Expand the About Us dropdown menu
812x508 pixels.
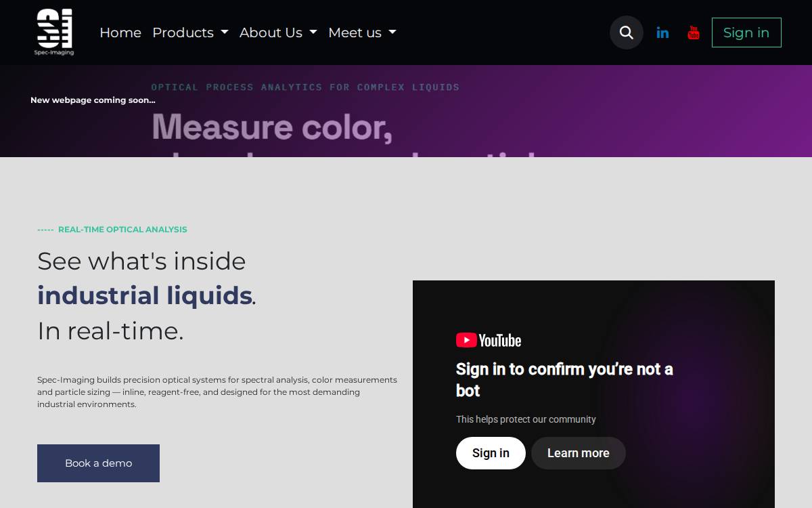click(278, 33)
